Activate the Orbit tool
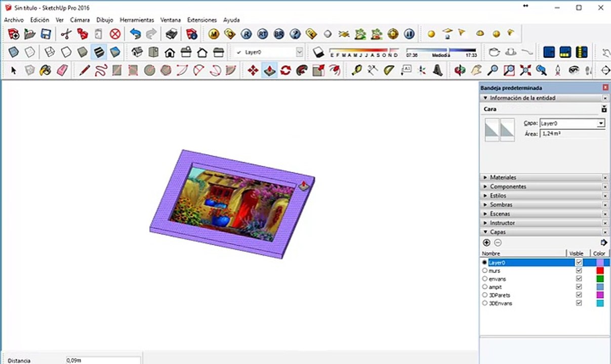This screenshot has width=611, height=364. [460, 71]
